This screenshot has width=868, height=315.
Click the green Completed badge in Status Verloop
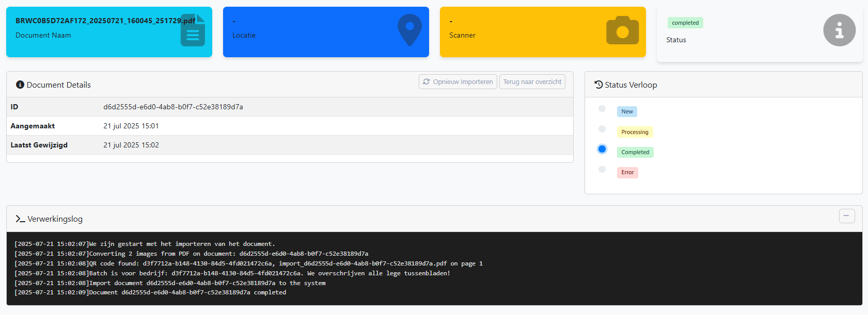click(x=636, y=152)
